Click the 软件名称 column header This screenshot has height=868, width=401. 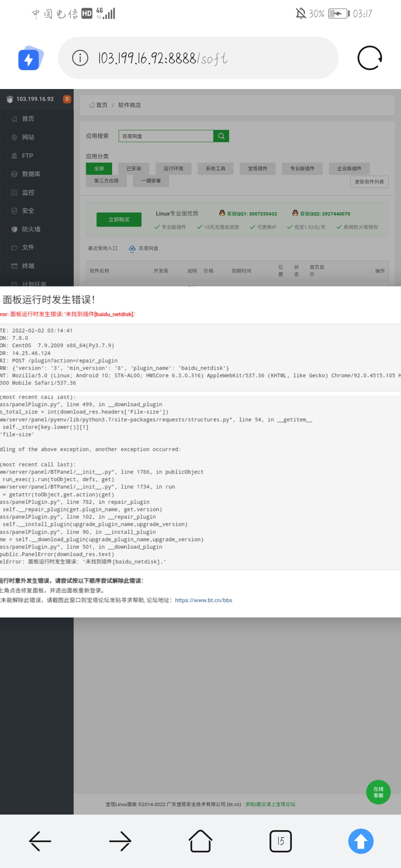tap(100, 271)
